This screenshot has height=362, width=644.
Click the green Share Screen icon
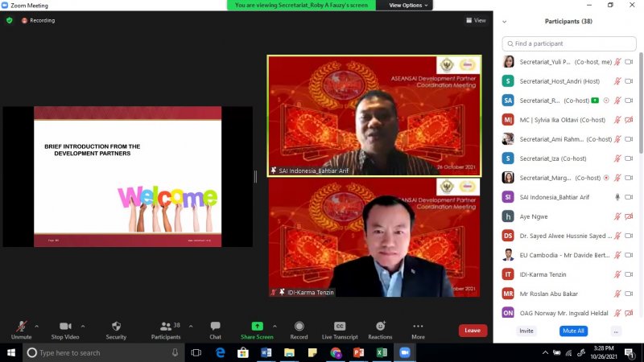(257, 327)
